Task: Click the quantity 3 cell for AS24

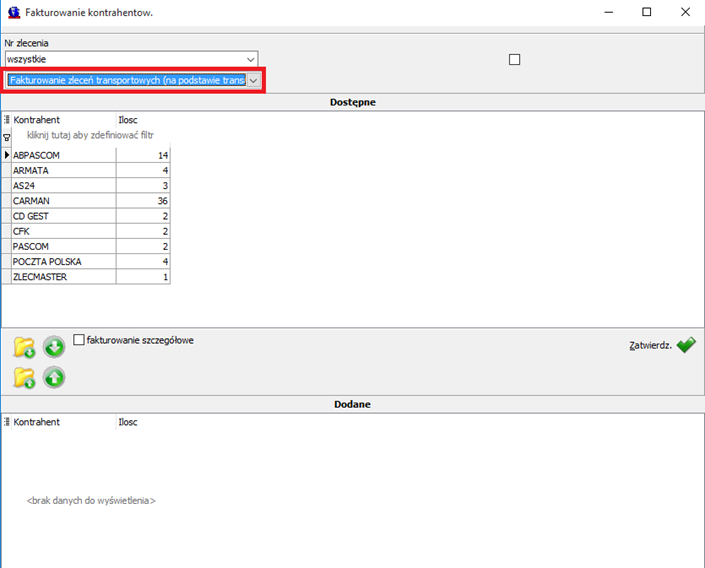Action: [143, 186]
